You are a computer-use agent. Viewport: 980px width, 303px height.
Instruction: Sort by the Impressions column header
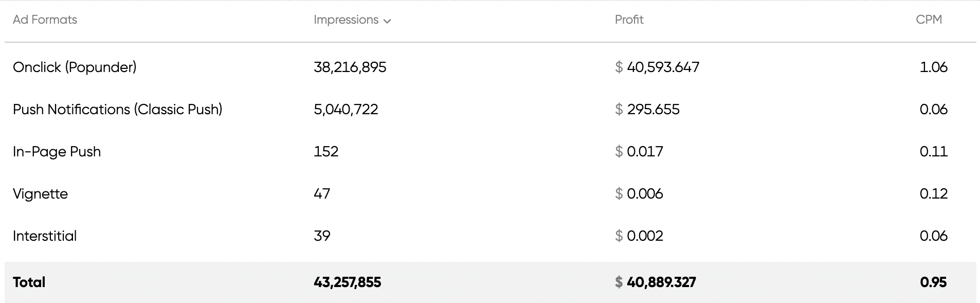point(346,20)
